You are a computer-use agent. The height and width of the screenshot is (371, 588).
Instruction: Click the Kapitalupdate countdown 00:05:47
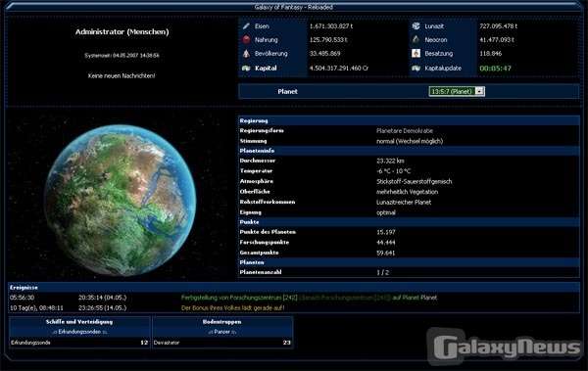click(495, 69)
